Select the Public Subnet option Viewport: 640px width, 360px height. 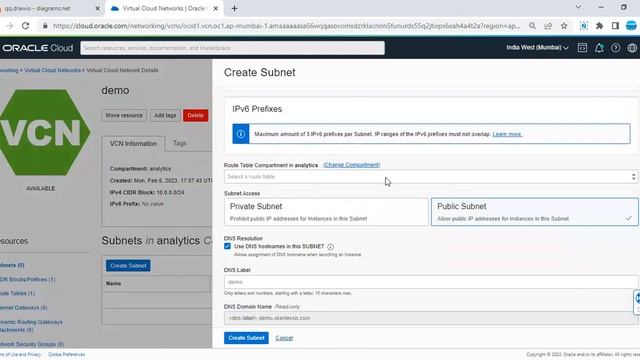pos(535,212)
